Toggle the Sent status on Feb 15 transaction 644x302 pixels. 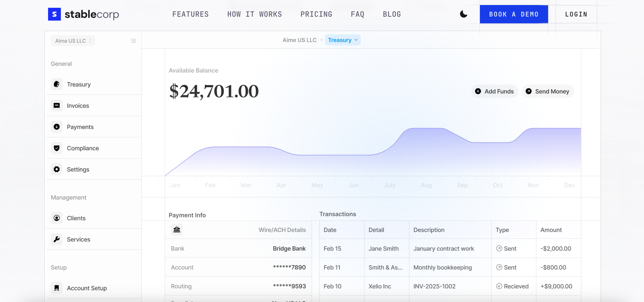506,248
